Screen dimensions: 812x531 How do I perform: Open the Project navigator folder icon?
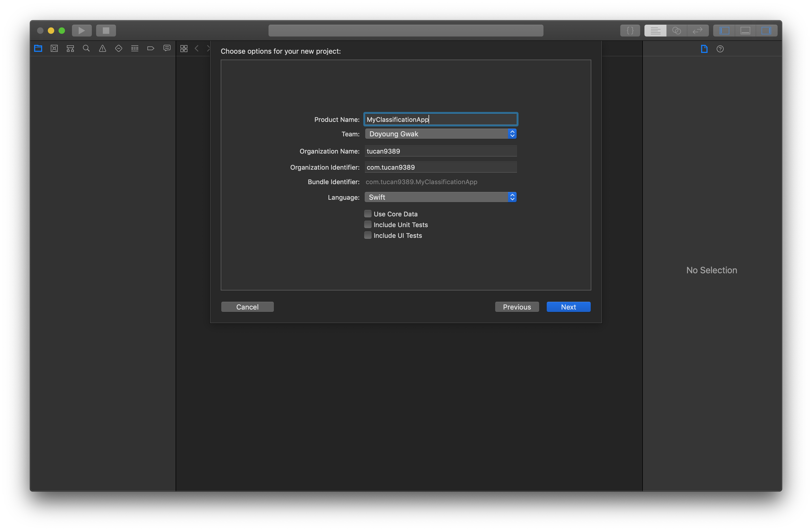(x=38, y=48)
